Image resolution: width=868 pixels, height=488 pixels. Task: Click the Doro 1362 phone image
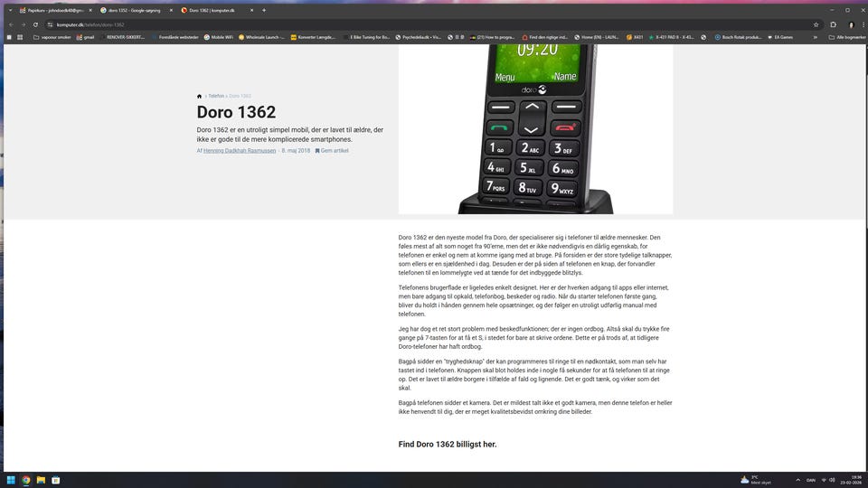coord(535,129)
